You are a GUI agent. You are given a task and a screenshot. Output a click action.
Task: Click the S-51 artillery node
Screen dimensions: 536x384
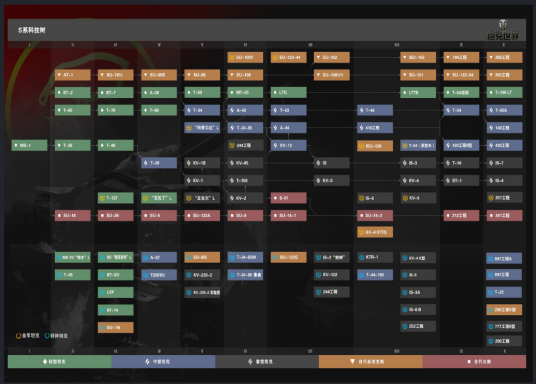pos(289,198)
